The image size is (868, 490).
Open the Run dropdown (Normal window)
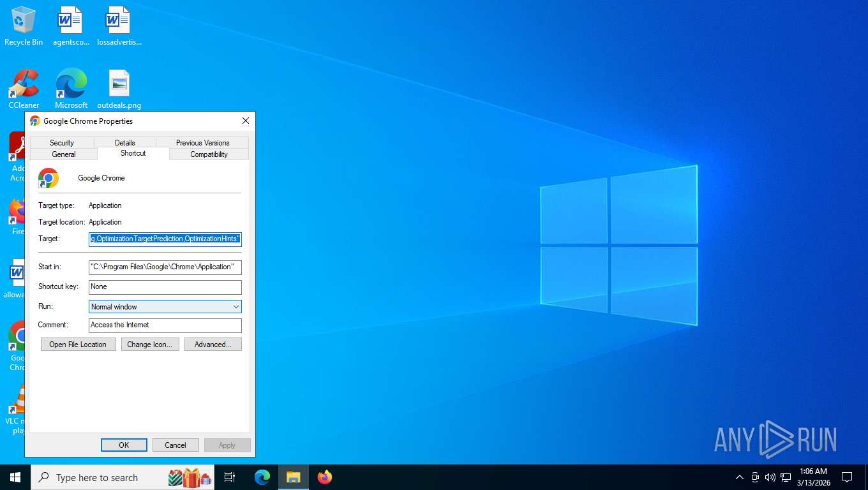[165, 307]
